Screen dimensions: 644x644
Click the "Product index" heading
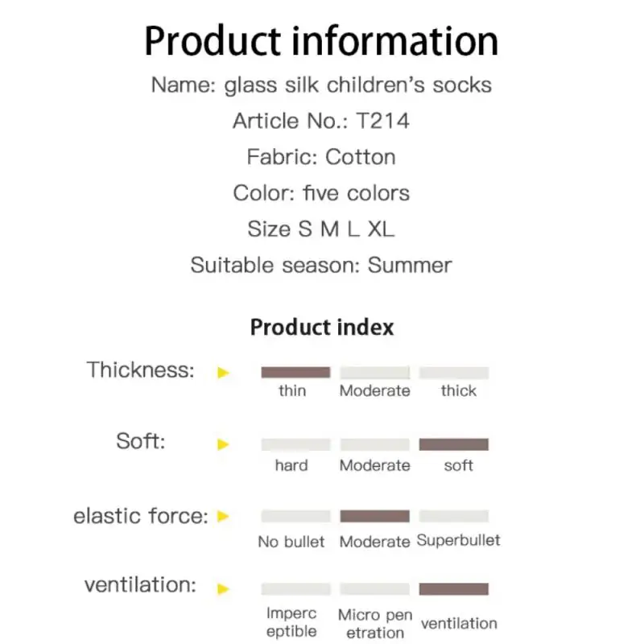(321, 328)
